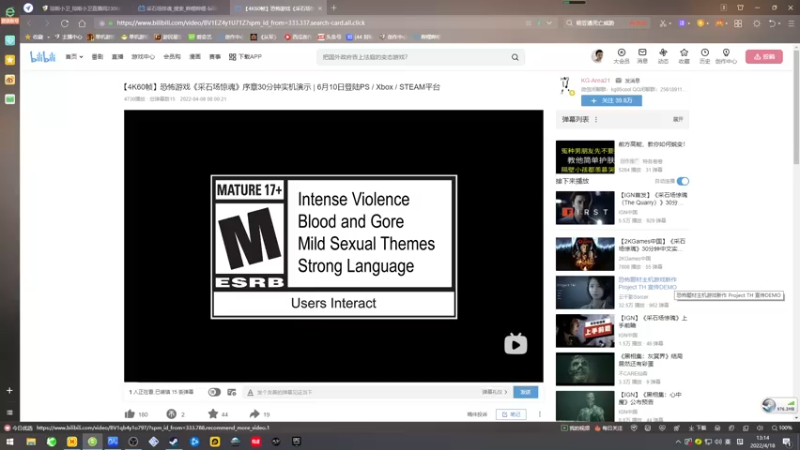This screenshot has width=800, height=450.
Task: Open the 直播 menu item
Action: pyautogui.click(x=117, y=57)
